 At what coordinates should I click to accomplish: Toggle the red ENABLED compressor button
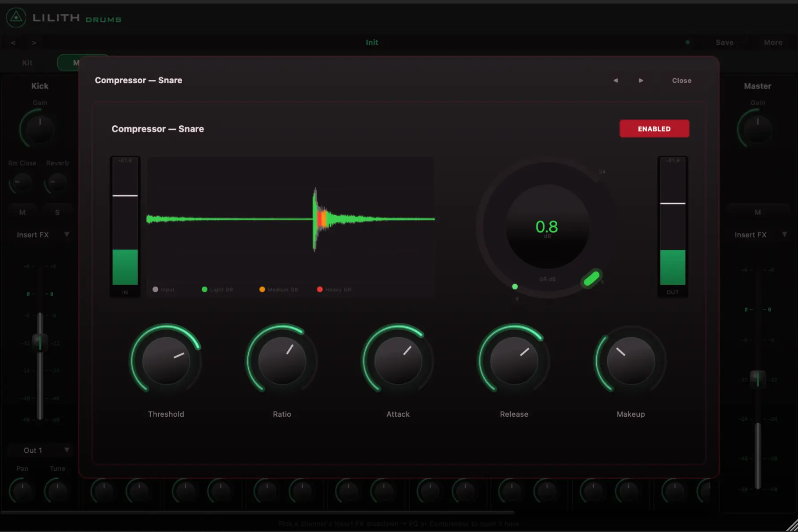point(654,128)
